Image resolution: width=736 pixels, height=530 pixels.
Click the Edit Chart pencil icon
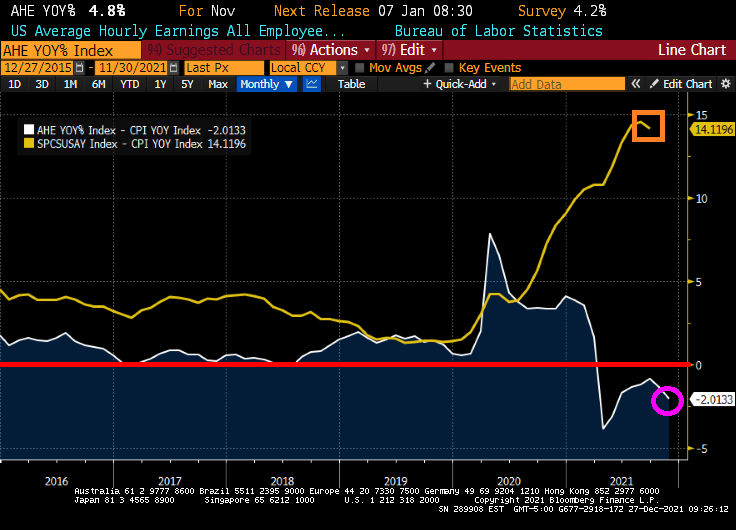click(x=655, y=84)
